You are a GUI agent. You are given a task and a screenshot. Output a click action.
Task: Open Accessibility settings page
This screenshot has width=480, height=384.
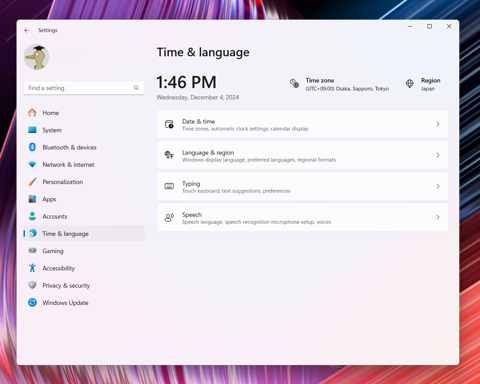(x=84, y=268)
